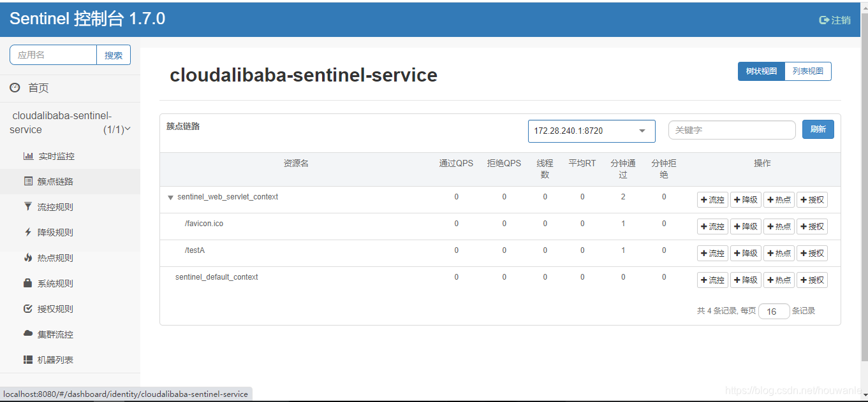Add 授权 rule for sentinel_web_servlet_context
The width and height of the screenshot is (868, 402).
[x=812, y=200]
